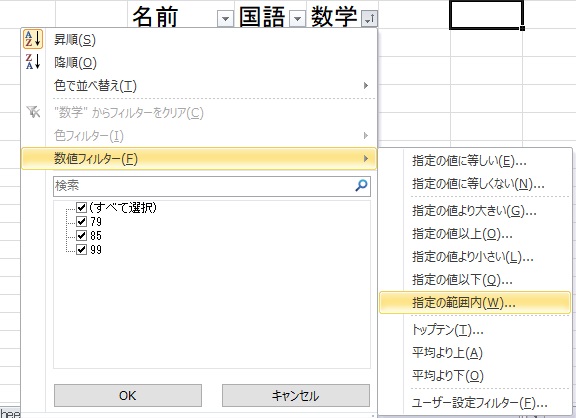576x418 pixels.
Task: Open the 名前 column filter dropdown
Action: (226, 18)
